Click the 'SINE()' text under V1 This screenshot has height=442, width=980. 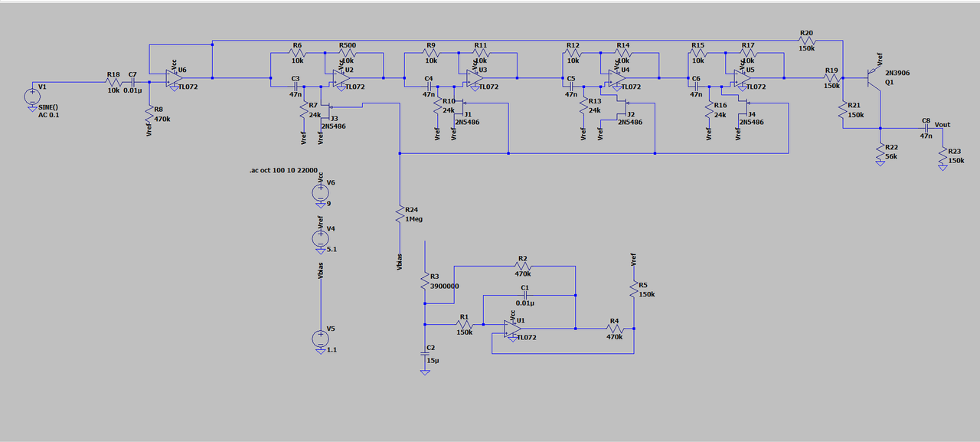point(48,107)
